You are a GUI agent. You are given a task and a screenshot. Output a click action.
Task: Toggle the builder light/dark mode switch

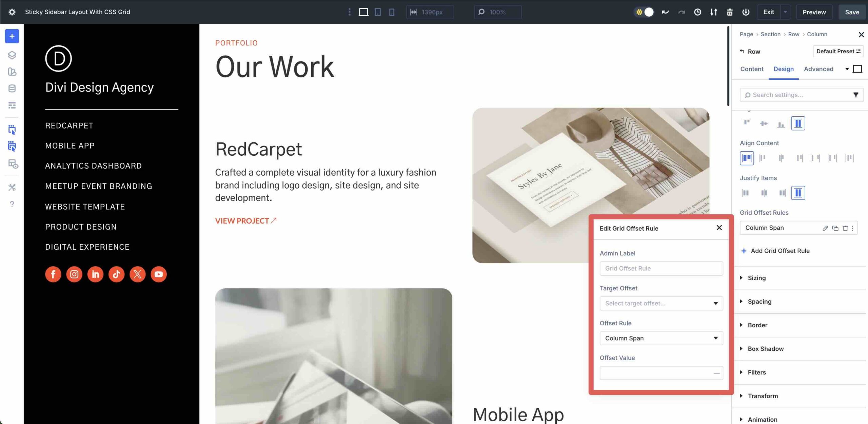click(x=644, y=12)
